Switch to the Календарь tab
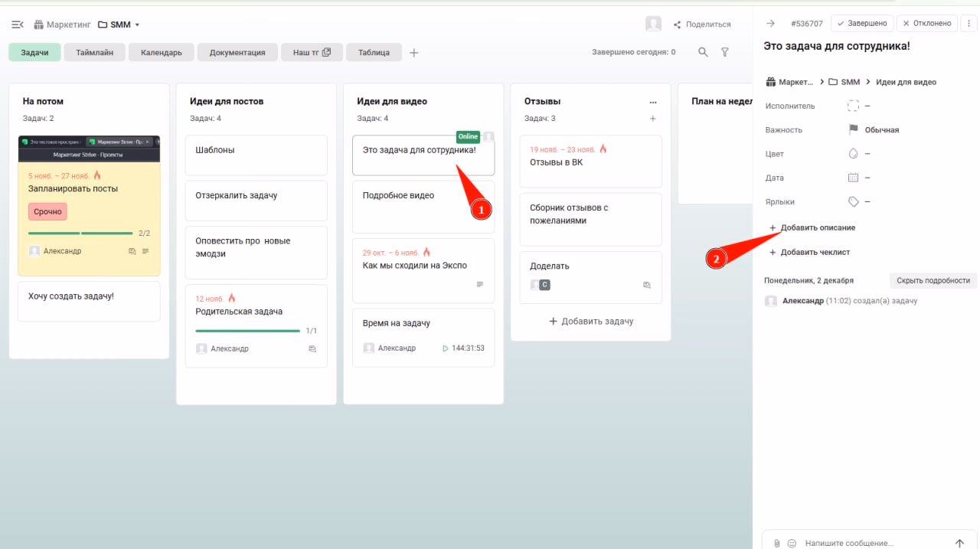The width and height of the screenshot is (980, 549). click(162, 53)
